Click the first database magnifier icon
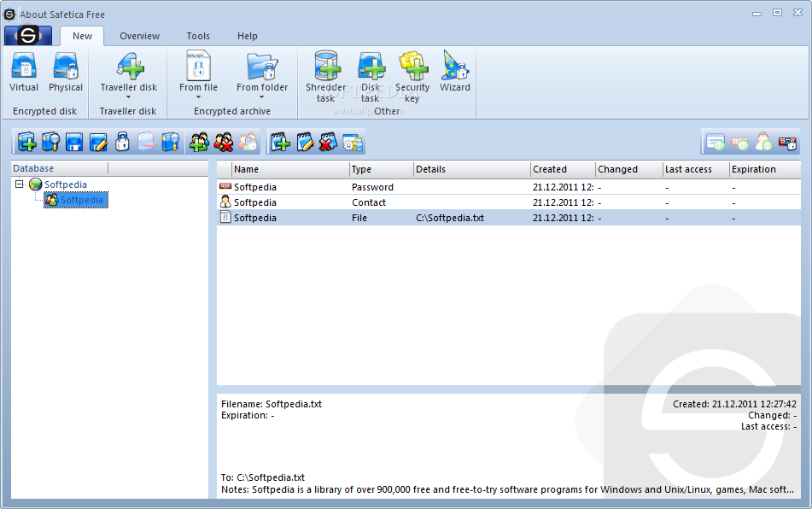Viewport: 812px width, 509px height. pos(50,142)
